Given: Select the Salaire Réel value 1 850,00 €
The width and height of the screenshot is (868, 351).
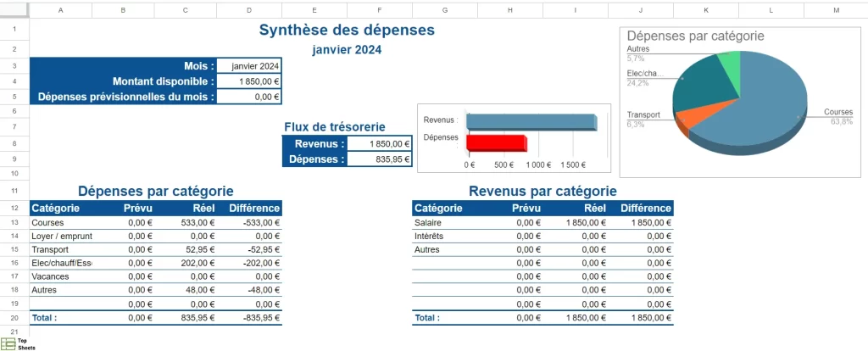Looking at the screenshot, I should pyautogui.click(x=576, y=223).
